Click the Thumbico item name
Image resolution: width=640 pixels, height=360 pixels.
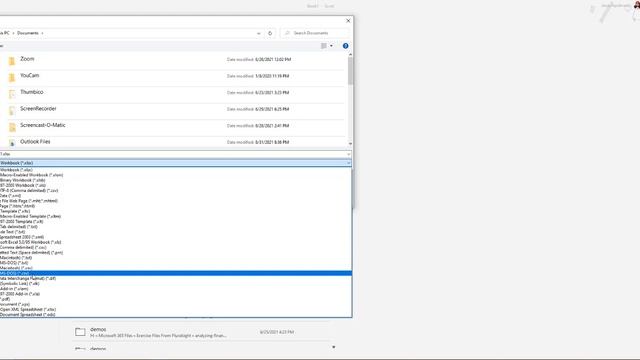[x=32, y=92]
